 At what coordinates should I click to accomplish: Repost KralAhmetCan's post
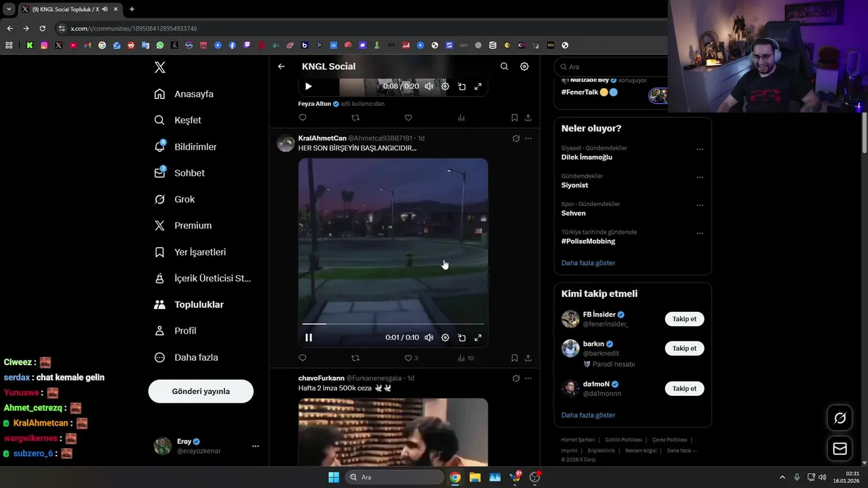point(355,358)
